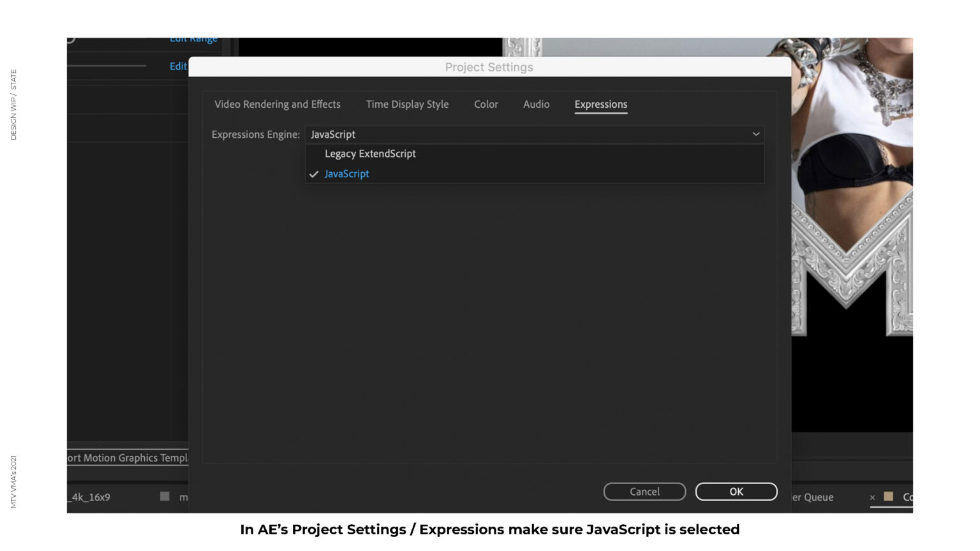Image resolution: width=980 pixels, height=551 pixels.
Task: Confirm settings with the OK button
Action: coord(736,492)
